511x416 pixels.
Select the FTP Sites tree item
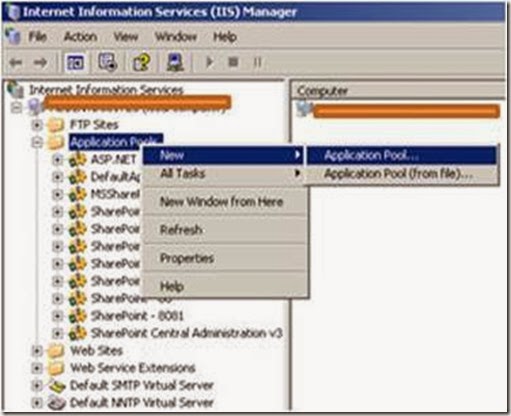click(94, 125)
